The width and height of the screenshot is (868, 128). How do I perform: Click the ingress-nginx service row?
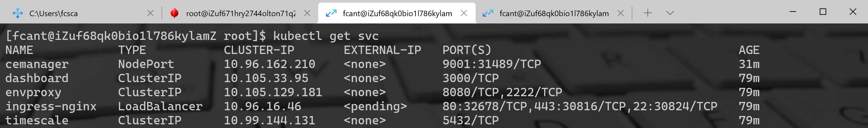382,106
